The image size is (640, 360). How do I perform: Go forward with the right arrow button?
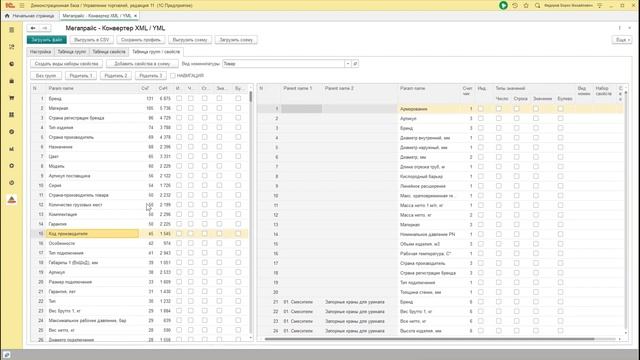click(45, 28)
